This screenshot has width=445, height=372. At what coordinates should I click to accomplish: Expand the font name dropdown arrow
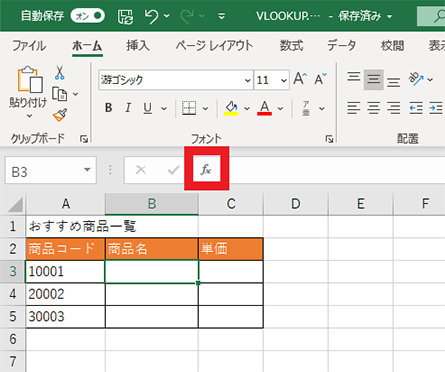[247, 80]
